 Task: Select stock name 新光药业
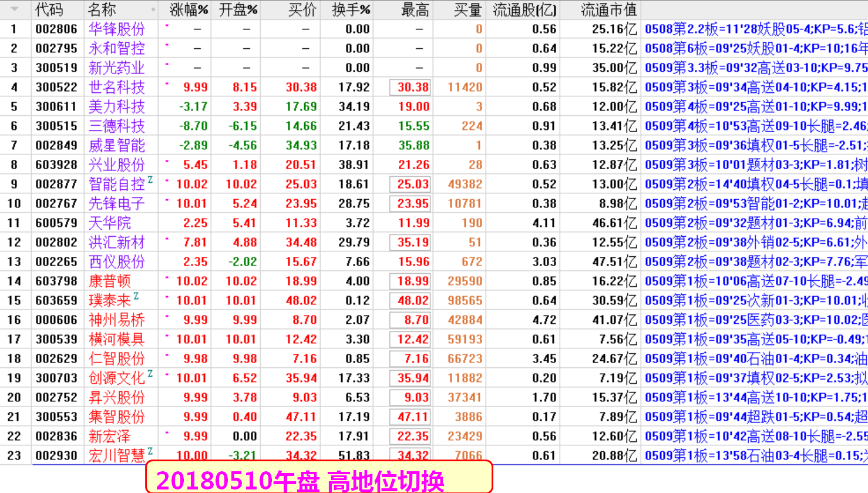[116, 68]
